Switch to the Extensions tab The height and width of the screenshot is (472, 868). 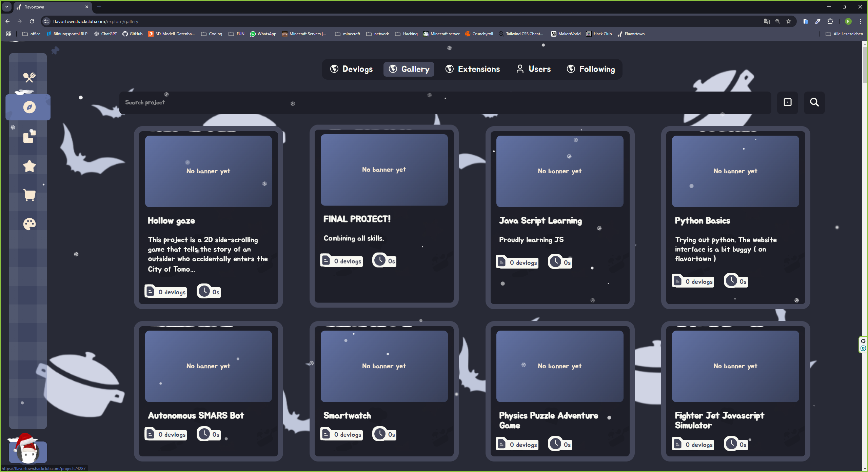point(473,69)
